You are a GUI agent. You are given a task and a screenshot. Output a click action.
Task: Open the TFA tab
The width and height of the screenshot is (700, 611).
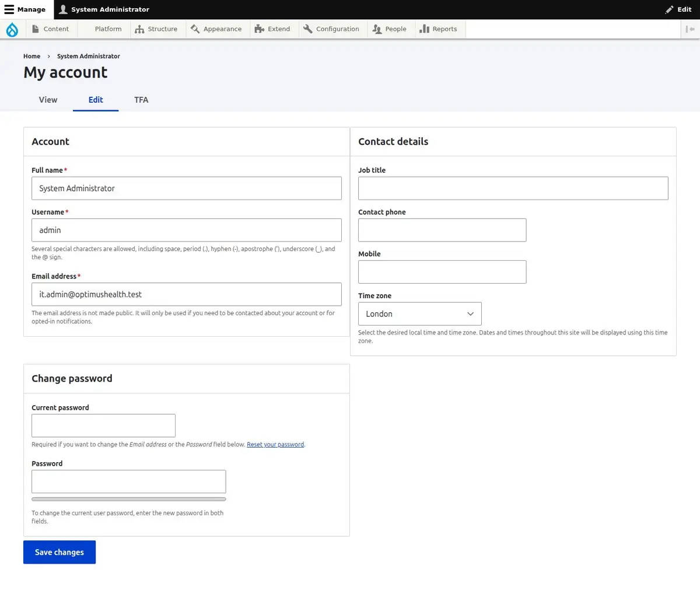pos(141,100)
